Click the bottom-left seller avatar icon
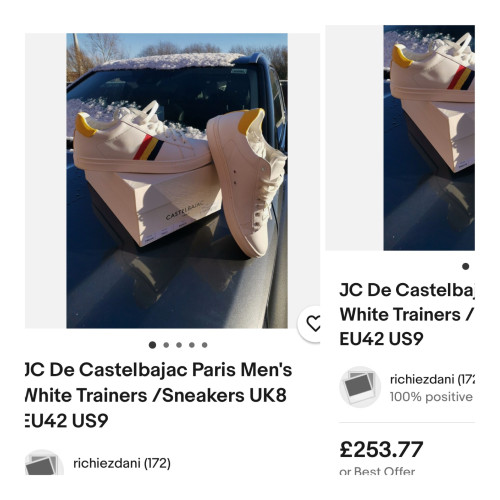The image size is (500, 500). pos(44,462)
